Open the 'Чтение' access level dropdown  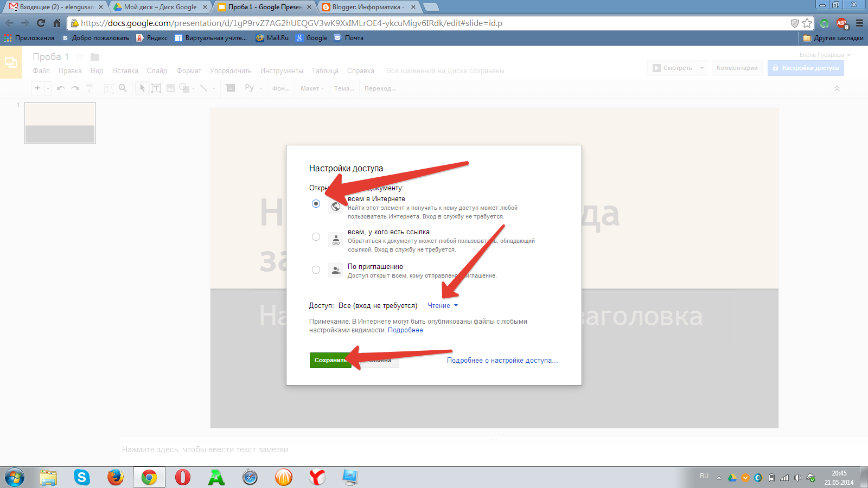(x=442, y=306)
